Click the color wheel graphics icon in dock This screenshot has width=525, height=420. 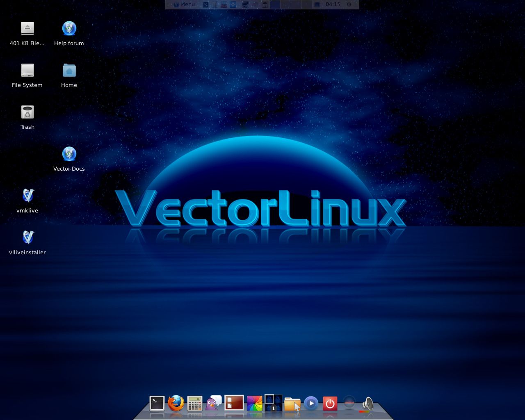click(255, 403)
